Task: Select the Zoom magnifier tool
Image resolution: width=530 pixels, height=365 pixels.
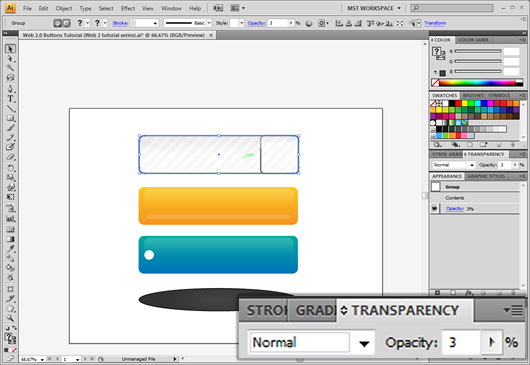Action: (x=10, y=318)
